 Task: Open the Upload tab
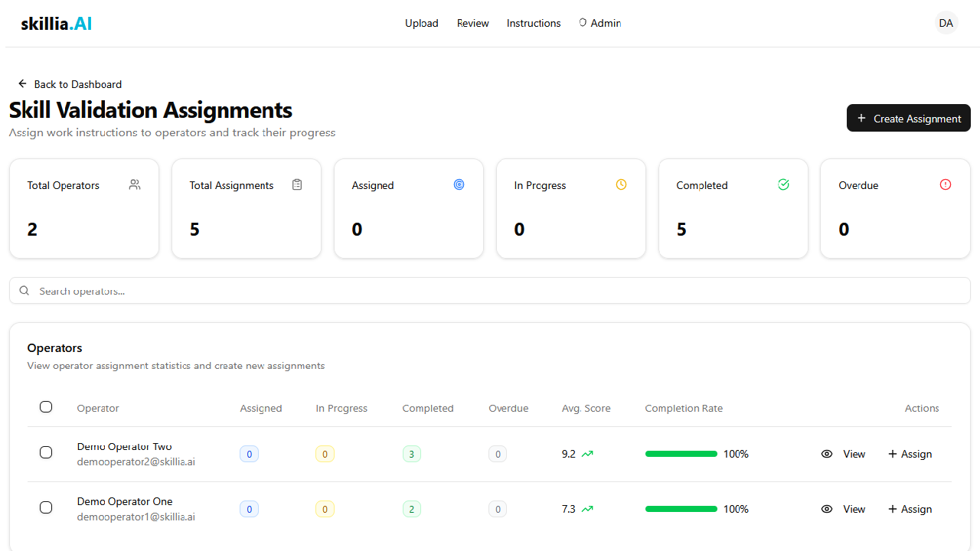422,23
